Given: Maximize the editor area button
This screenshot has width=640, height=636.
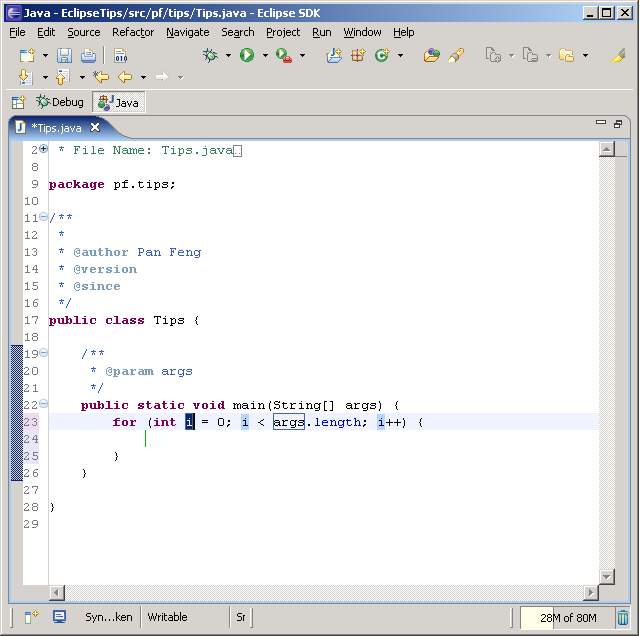Looking at the screenshot, I should (x=618, y=124).
